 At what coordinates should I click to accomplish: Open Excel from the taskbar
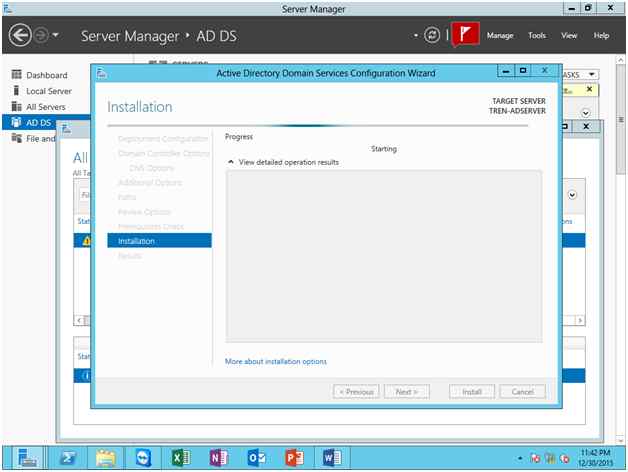point(181,458)
